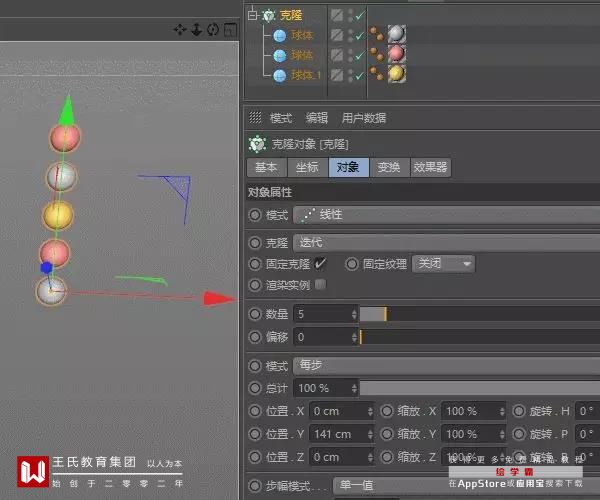Click the 总计 spinner arrows
Screen dimensions: 600x500
354,388
